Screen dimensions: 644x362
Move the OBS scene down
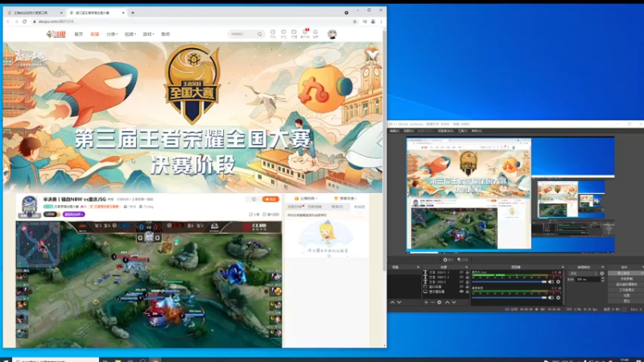click(x=398, y=302)
